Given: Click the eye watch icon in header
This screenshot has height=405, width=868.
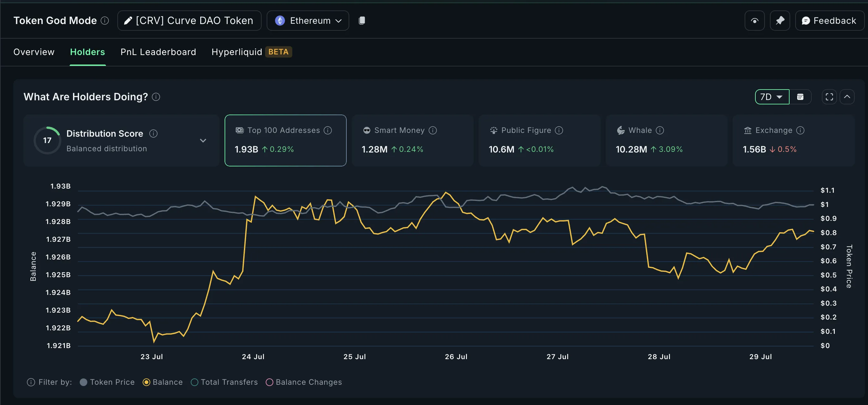Looking at the screenshot, I should coord(754,21).
